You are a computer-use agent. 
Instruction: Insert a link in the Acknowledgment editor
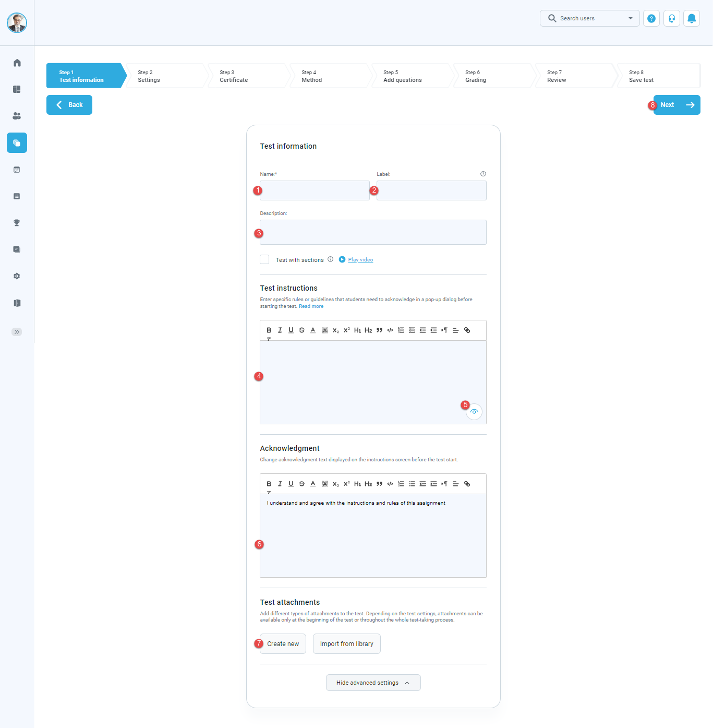tap(467, 484)
